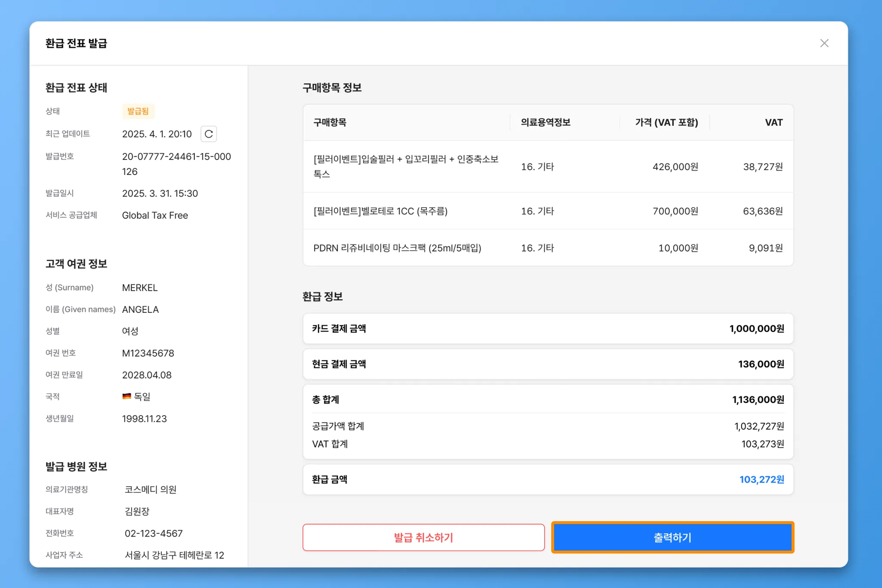Click the 의료용역정보 column header
This screenshot has width=882, height=588.
[545, 122]
